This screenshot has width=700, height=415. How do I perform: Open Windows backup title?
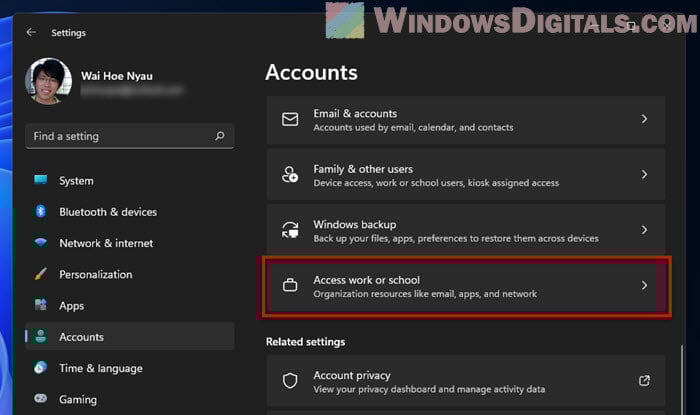pyautogui.click(x=354, y=224)
